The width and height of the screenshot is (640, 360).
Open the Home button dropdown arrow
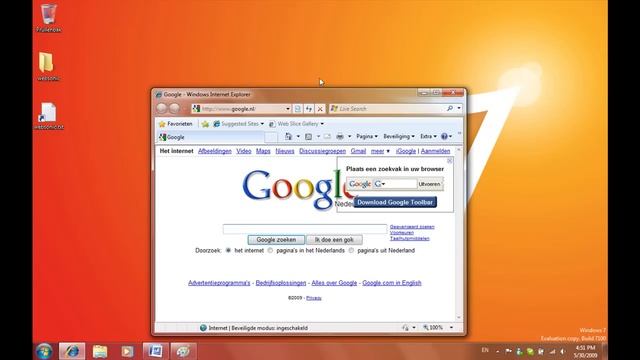298,136
